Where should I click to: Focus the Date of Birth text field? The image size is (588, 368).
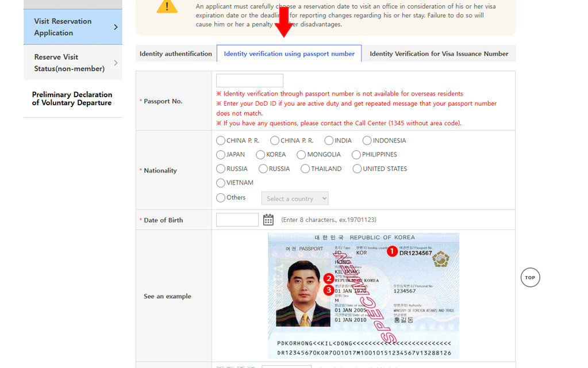[x=237, y=220]
